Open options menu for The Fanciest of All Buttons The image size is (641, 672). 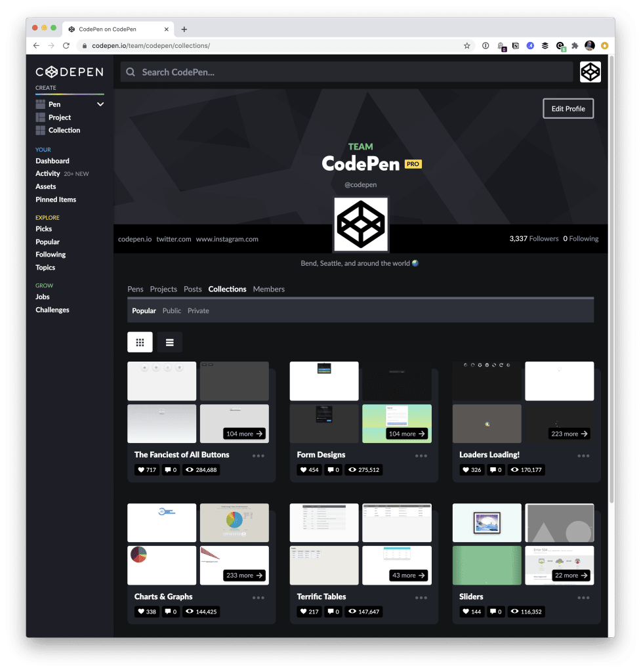[x=258, y=455]
